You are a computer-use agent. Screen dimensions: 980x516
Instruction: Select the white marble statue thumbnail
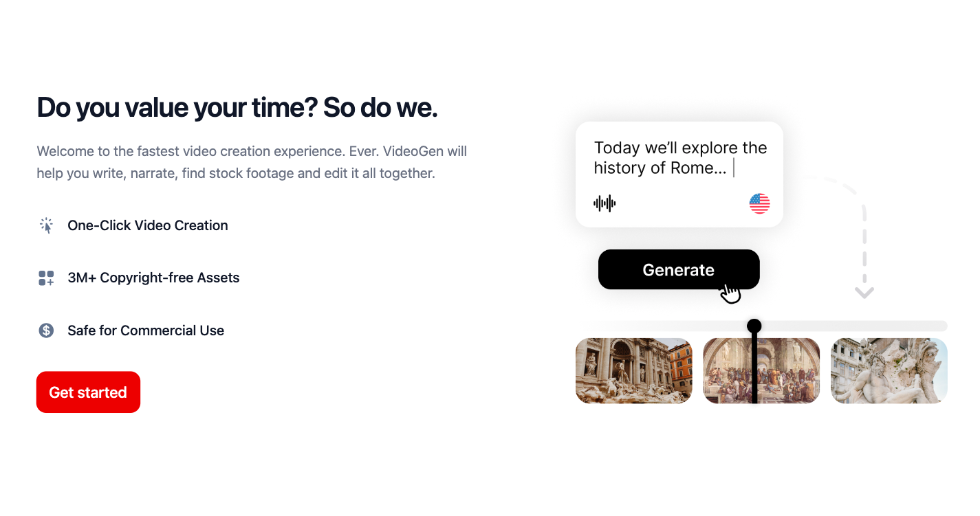pos(889,370)
